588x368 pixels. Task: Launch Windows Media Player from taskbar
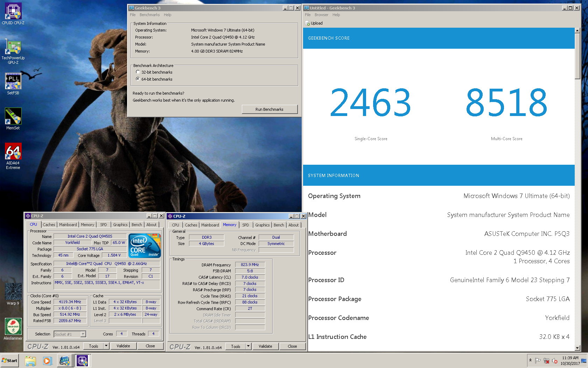coord(47,361)
